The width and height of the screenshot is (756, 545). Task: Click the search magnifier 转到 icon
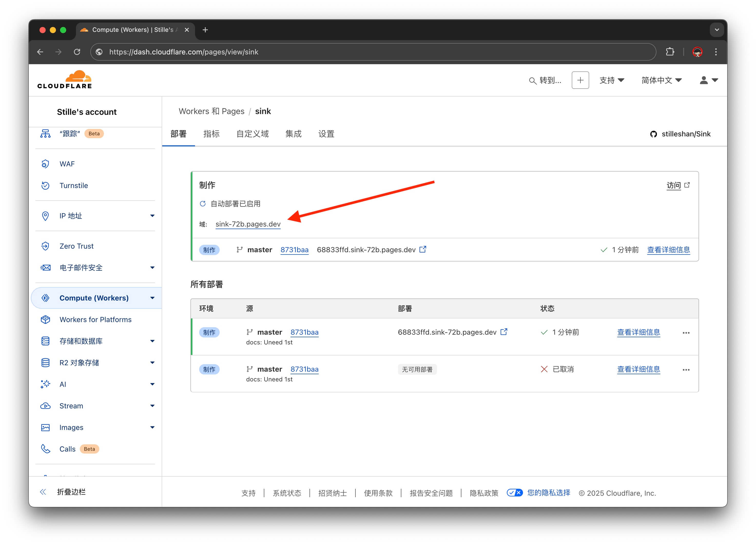coord(532,81)
